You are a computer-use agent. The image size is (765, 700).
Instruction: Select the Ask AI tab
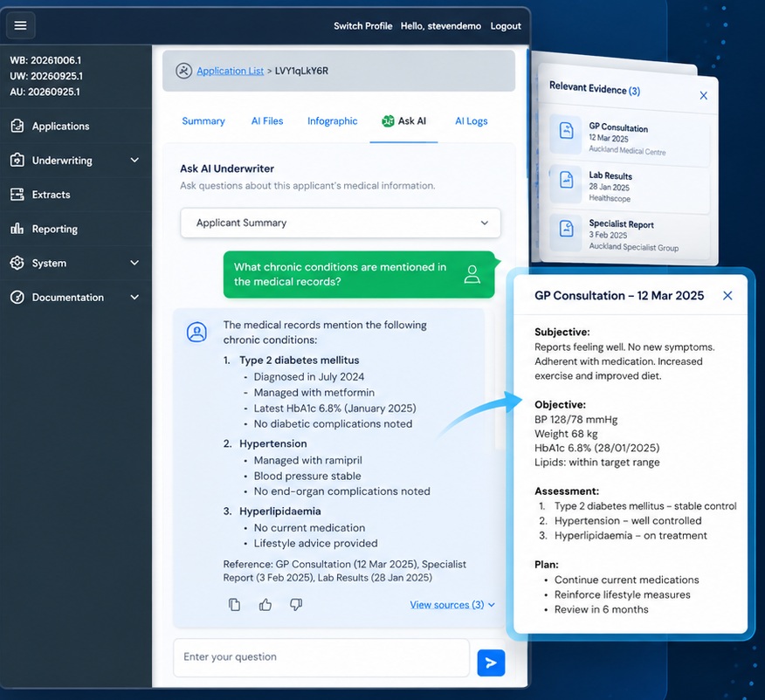click(404, 121)
